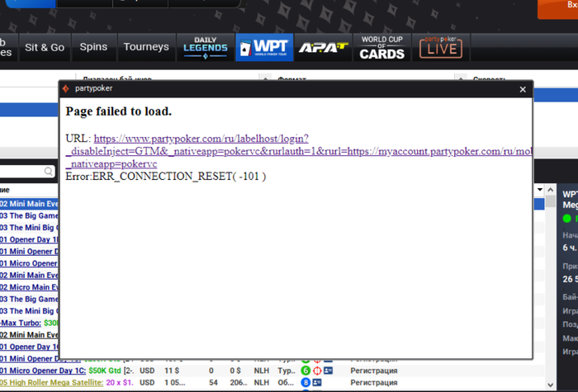Click 'Page failed to load.' heading
This screenshot has height=392, width=578.
click(x=119, y=111)
